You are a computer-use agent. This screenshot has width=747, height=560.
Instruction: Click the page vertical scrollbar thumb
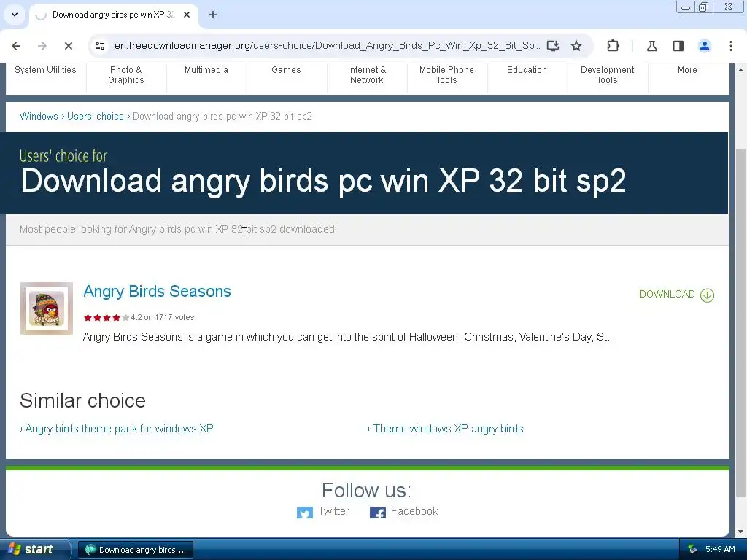[x=741, y=324]
